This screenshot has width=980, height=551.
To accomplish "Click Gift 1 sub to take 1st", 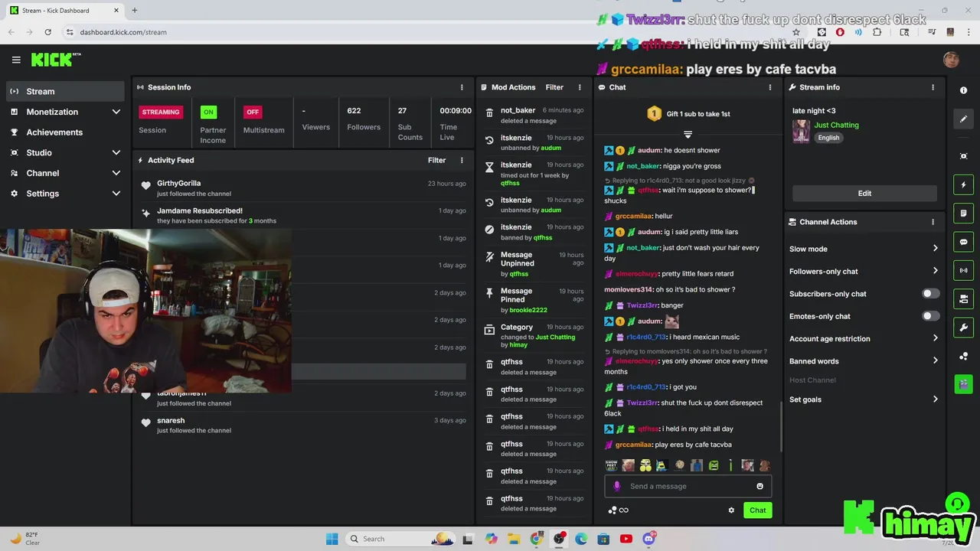I will [688, 114].
